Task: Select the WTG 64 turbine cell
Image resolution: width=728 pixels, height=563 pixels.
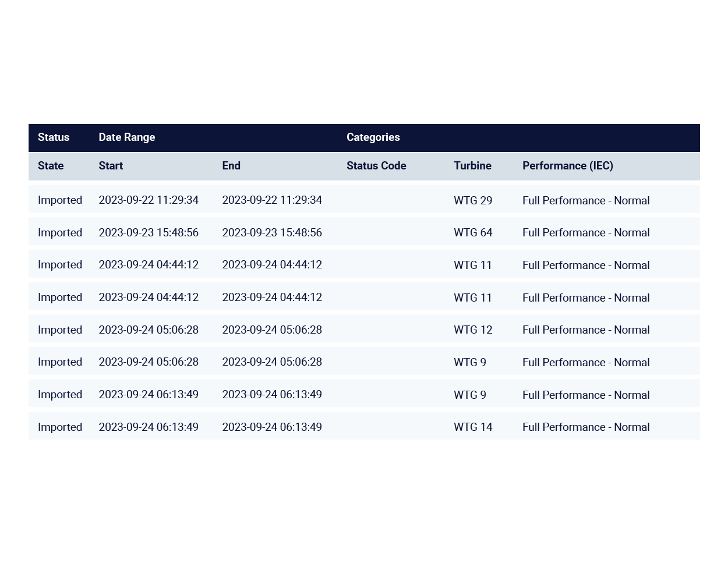Action: 473,233
